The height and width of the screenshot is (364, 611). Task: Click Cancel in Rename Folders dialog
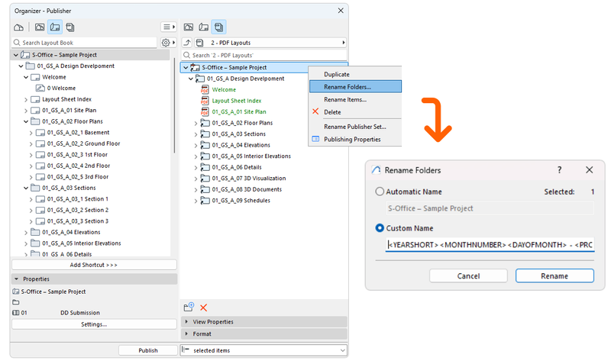(x=468, y=276)
